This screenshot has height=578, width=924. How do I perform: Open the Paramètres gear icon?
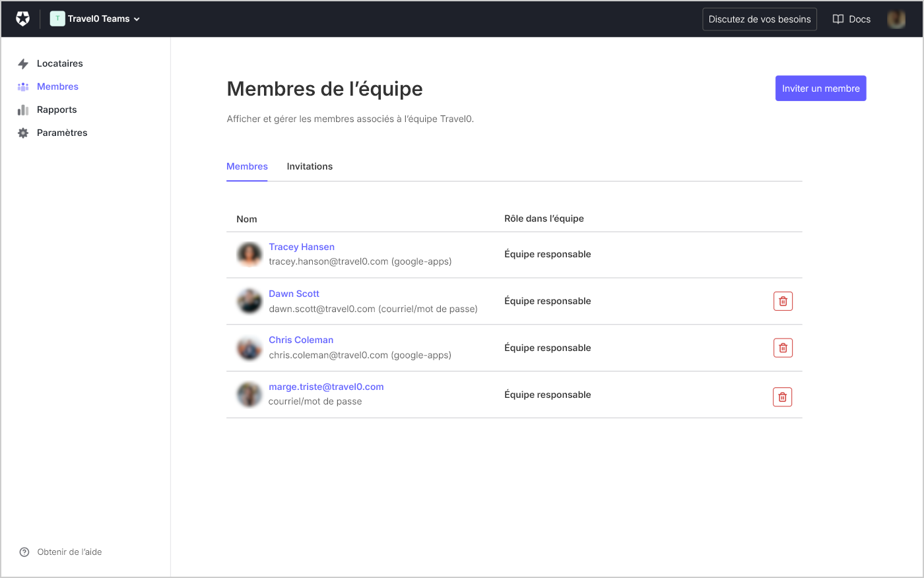point(23,133)
